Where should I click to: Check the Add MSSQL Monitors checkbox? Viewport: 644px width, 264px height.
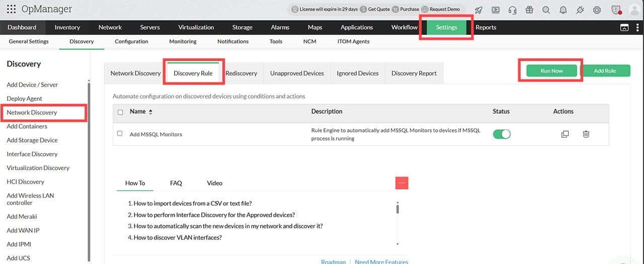pyautogui.click(x=120, y=134)
